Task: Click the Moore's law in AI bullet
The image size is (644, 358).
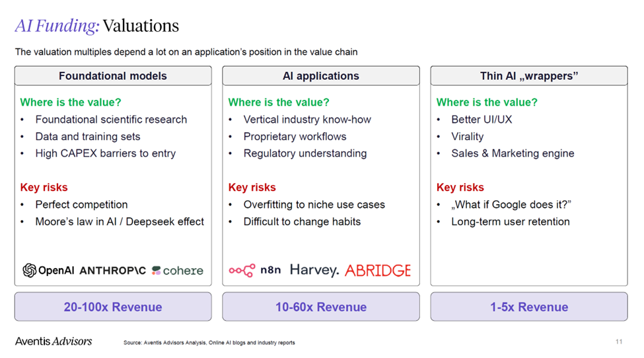Action: click(120, 222)
